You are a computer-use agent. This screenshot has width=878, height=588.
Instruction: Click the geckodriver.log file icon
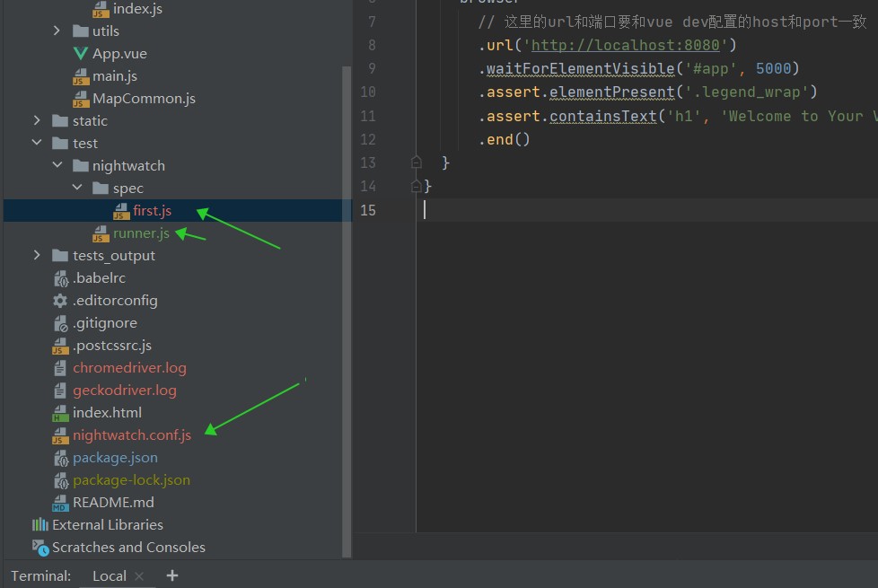tap(60, 391)
